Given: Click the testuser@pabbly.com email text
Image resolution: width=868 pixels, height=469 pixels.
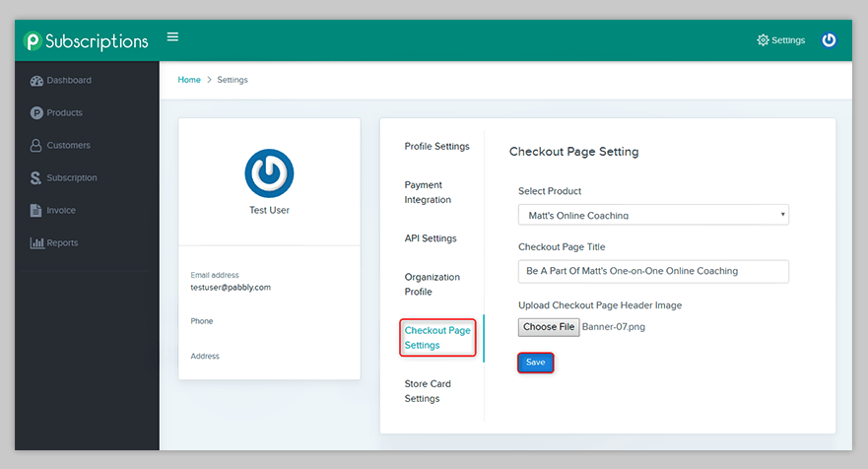Looking at the screenshot, I should (231, 288).
